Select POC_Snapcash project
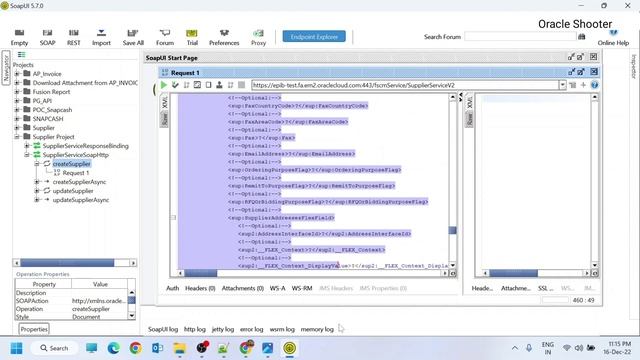640x360 pixels. pyautogui.click(x=52, y=110)
